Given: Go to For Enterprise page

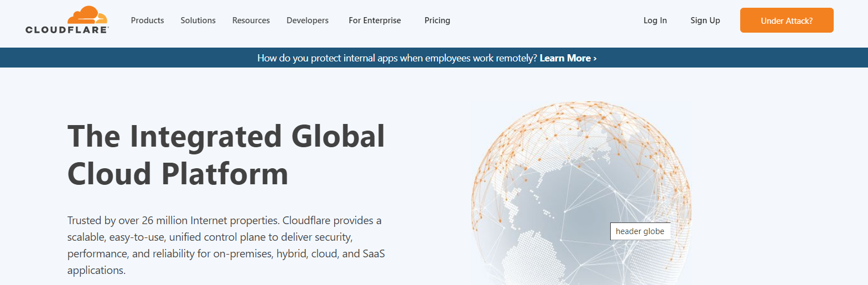Looking at the screenshot, I should (375, 20).
